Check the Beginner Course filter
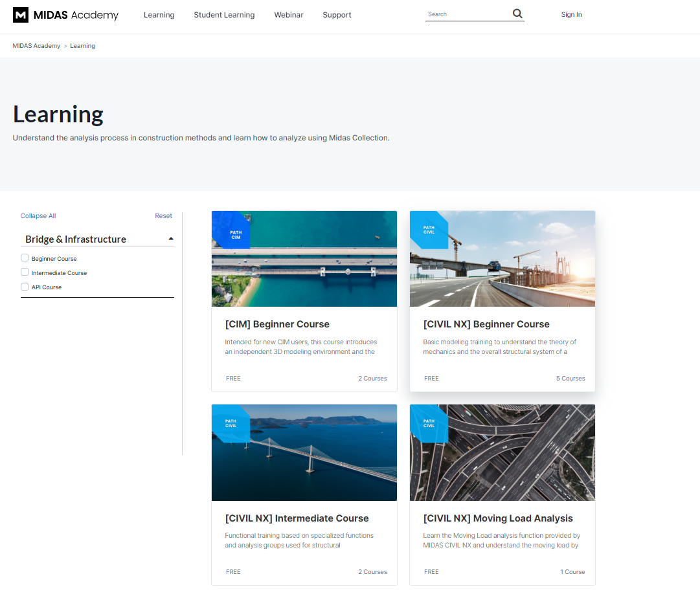This screenshot has height=596, width=700. coord(25,258)
